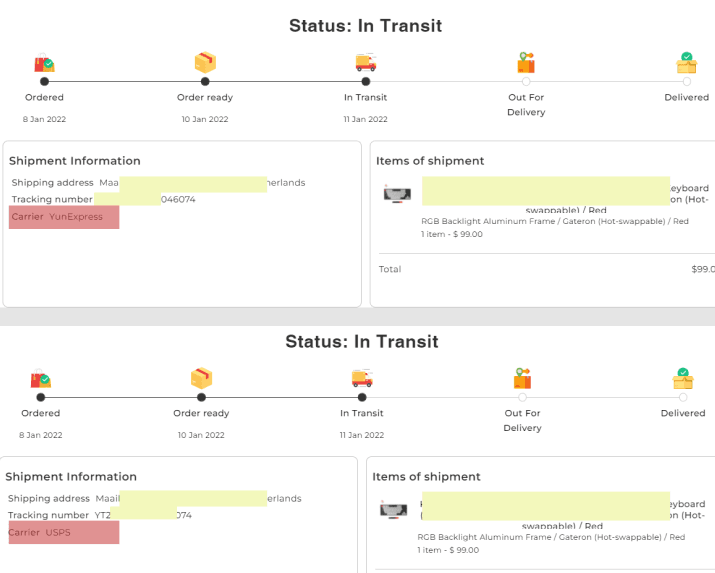This screenshot has width=715, height=573.
Task: Click the top Status: In Transit heading
Action: (x=365, y=26)
